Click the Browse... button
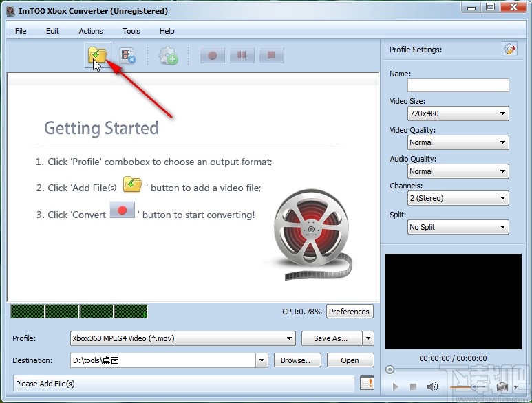The image size is (532, 403). (x=297, y=360)
